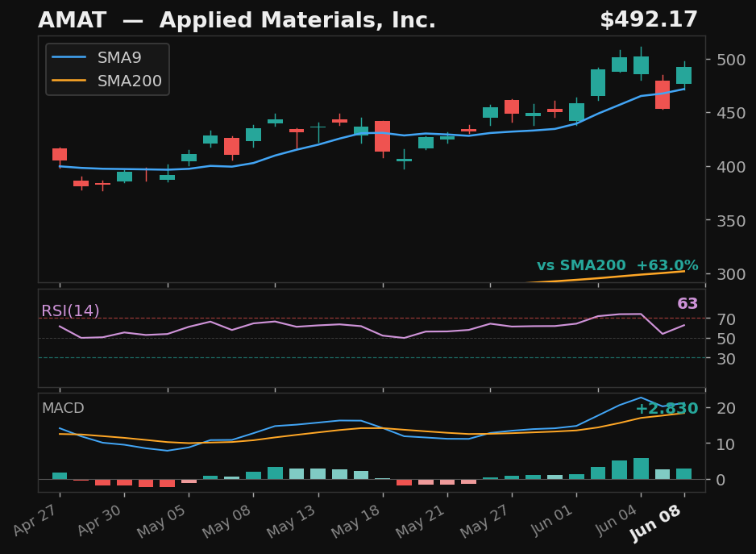756x554 pixels.
Task: Click the MACD +2.830 value label
Action: (x=667, y=409)
